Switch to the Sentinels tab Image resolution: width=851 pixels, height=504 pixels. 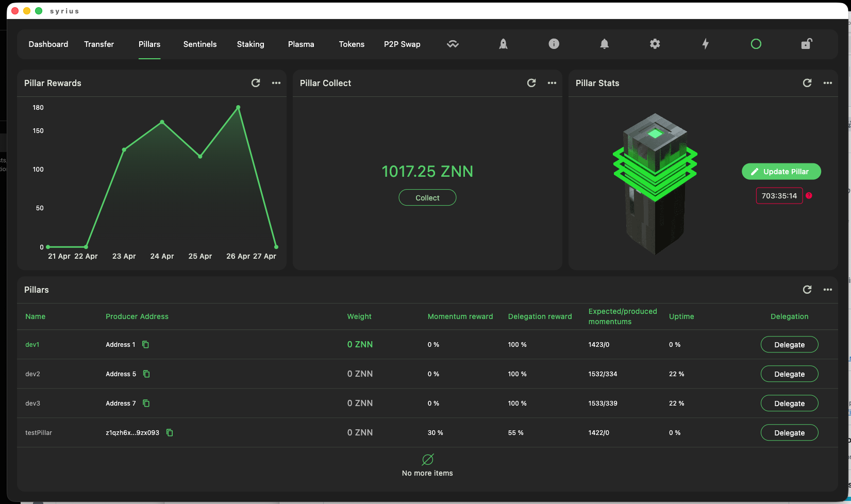pos(200,44)
